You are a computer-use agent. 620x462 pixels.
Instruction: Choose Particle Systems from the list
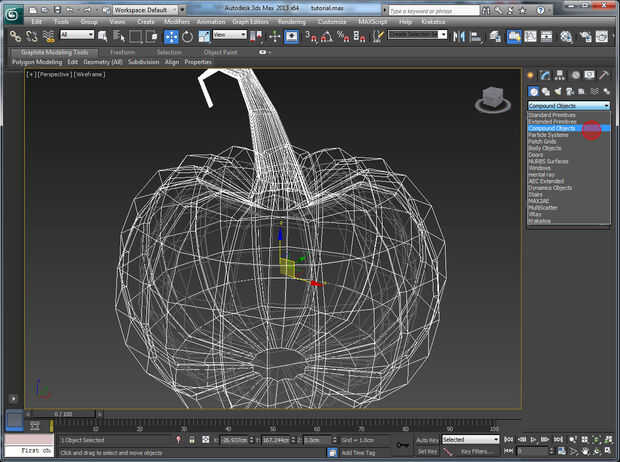(549, 135)
